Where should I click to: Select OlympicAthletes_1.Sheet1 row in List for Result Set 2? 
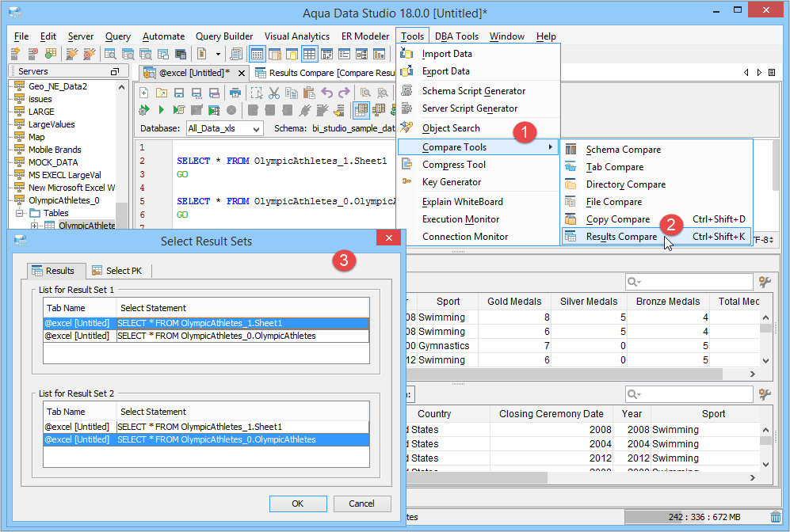206,427
